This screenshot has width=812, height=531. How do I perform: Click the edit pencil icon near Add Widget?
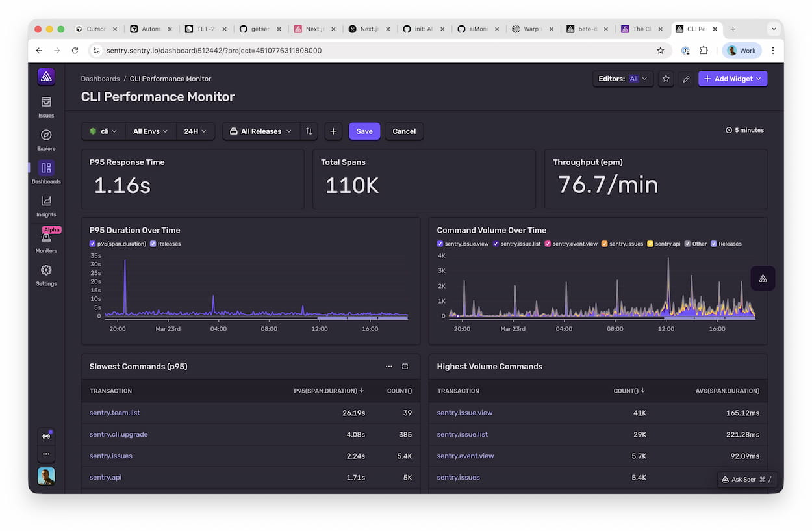pyautogui.click(x=686, y=78)
